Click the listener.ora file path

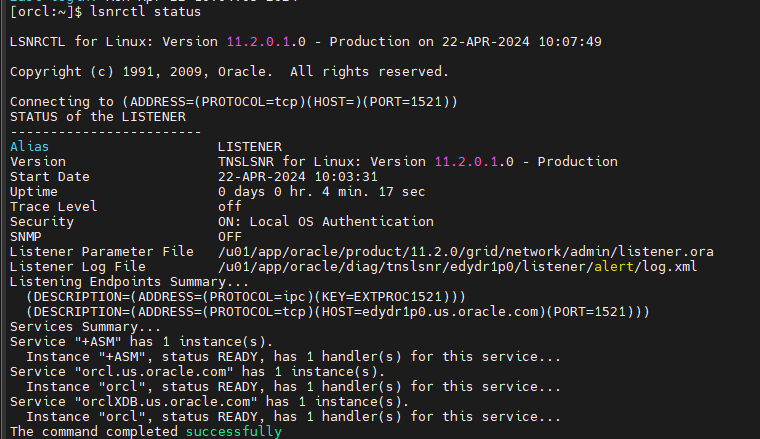(x=466, y=252)
